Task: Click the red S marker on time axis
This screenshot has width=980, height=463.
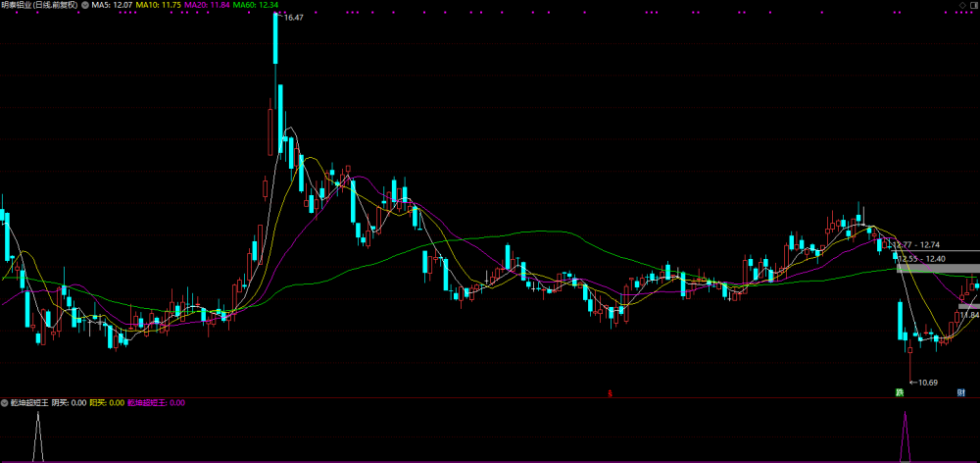Action: pyautogui.click(x=610, y=394)
